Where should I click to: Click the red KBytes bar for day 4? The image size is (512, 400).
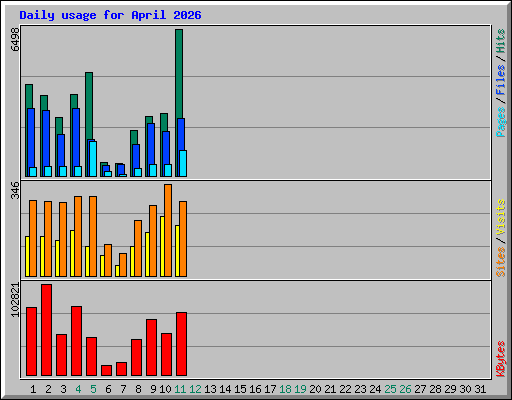point(76,341)
